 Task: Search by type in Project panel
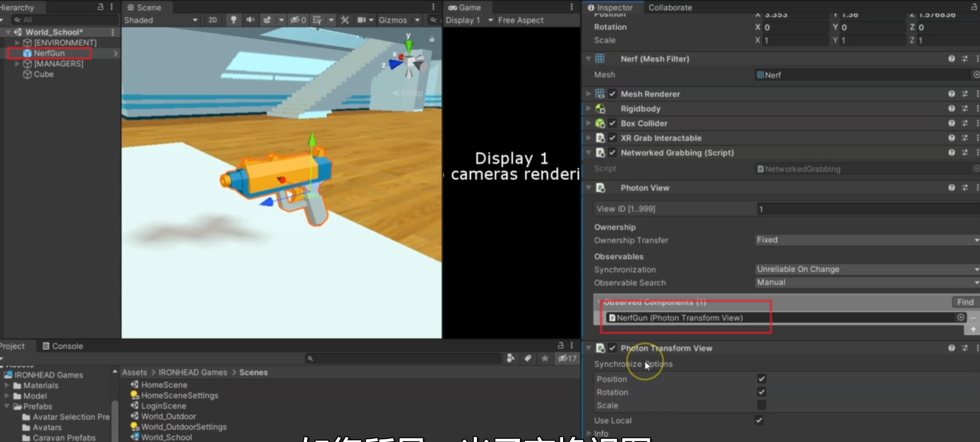click(510, 358)
